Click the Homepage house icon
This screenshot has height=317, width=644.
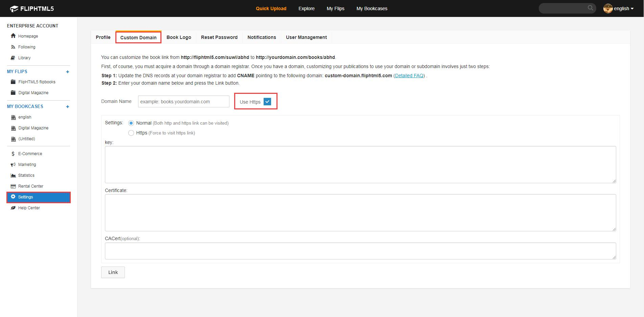click(x=13, y=36)
